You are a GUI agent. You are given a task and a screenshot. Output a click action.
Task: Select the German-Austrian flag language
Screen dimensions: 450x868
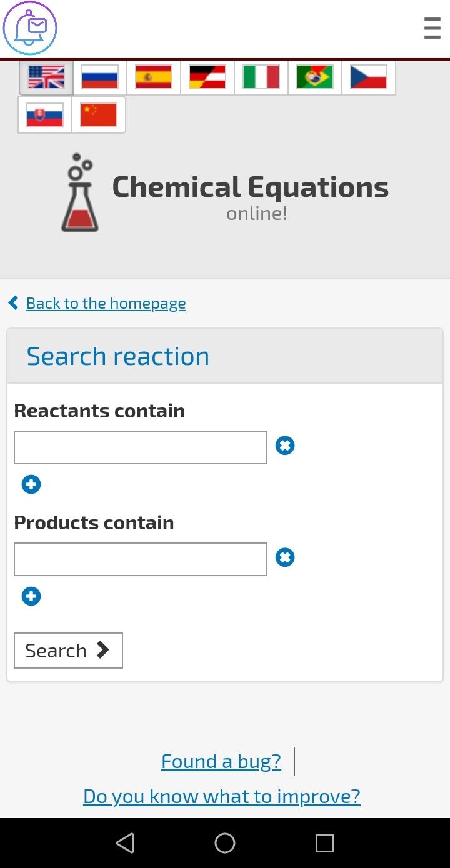click(207, 77)
